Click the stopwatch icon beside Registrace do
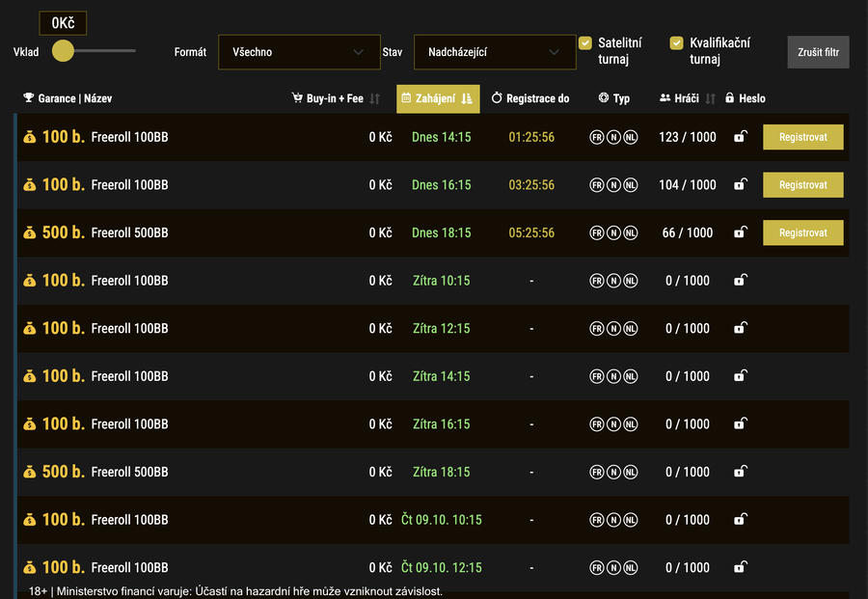Image resolution: width=868 pixels, height=599 pixels. [x=497, y=98]
